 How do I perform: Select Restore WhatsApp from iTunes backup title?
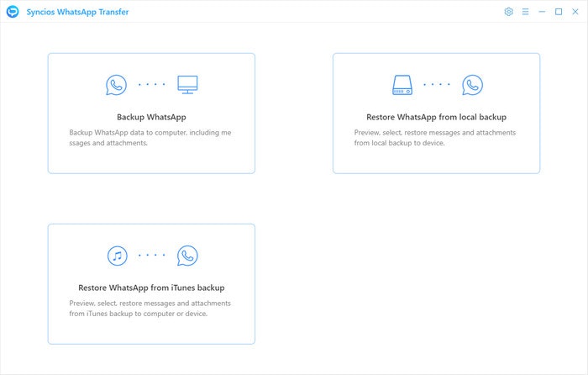pos(151,288)
